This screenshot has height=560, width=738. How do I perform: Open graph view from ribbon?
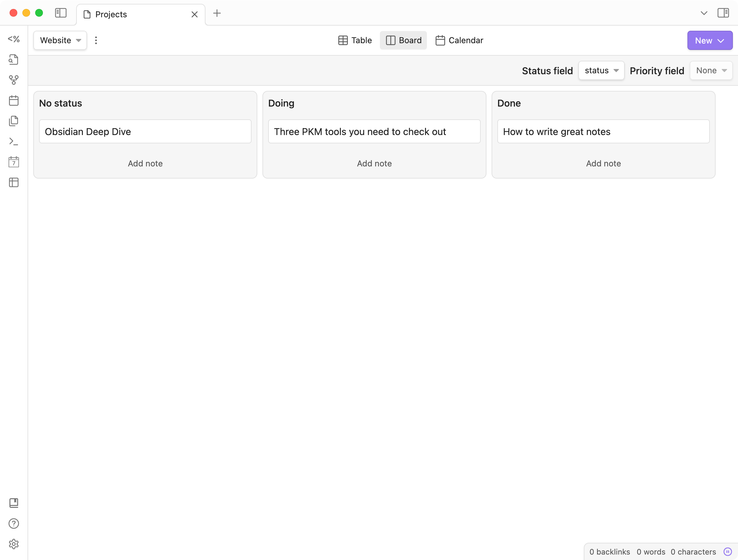pos(14,80)
